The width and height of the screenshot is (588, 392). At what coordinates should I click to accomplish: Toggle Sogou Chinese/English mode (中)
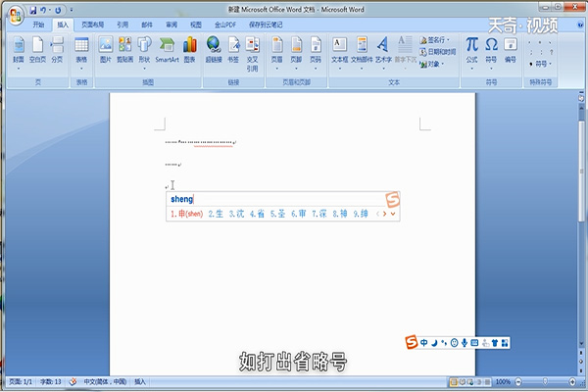[423, 342]
